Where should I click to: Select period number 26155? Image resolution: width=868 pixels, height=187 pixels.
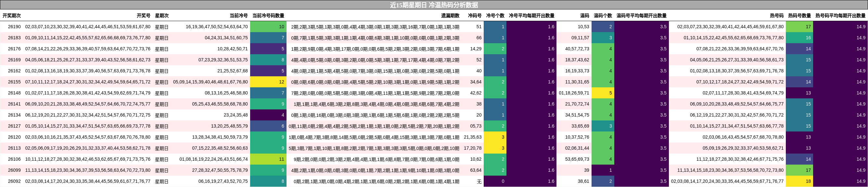tap(14, 82)
